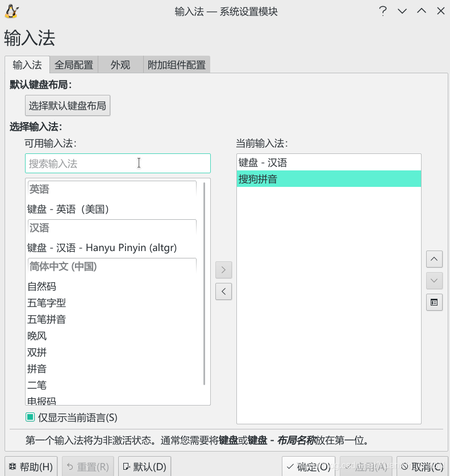This screenshot has width=450, height=476.
Task: Click 选择默认键盘布局 button
Action: click(68, 106)
